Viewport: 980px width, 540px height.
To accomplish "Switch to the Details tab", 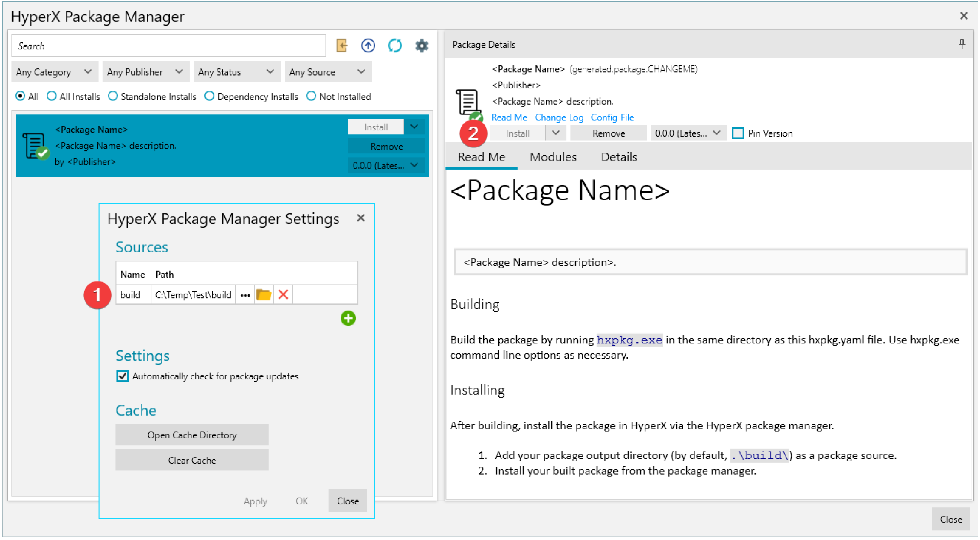I will 619,157.
